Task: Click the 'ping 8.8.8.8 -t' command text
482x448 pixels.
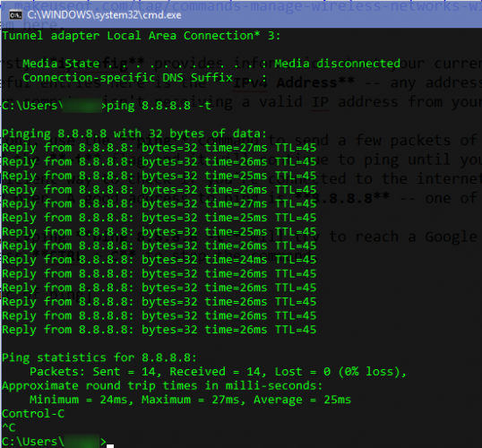Action: (159, 106)
